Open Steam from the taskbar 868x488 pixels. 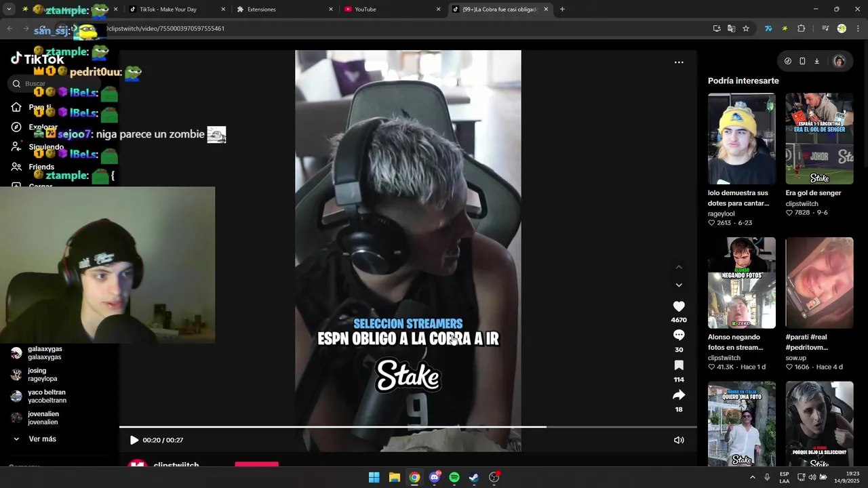pos(474,477)
